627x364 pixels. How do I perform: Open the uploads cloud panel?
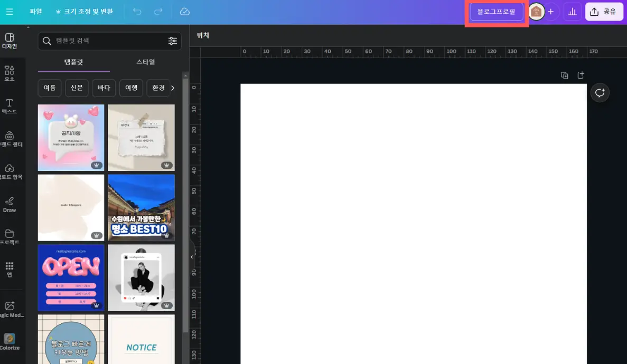[x=10, y=172]
